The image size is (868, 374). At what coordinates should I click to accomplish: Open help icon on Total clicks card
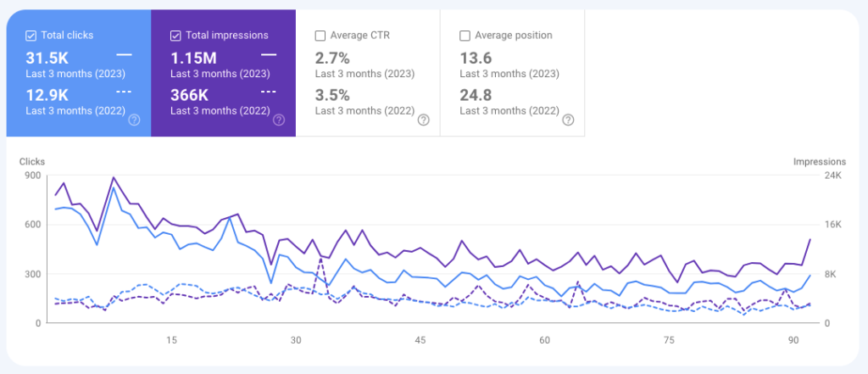point(134,120)
